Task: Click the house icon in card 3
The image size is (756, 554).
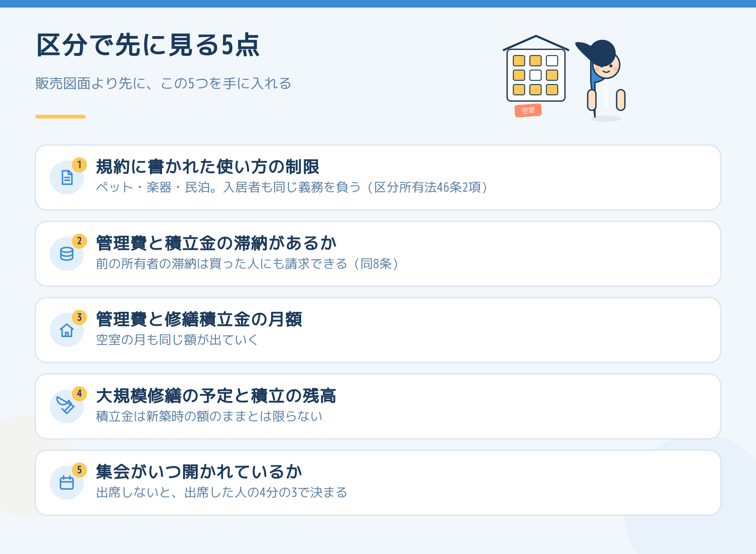Action: click(x=67, y=330)
